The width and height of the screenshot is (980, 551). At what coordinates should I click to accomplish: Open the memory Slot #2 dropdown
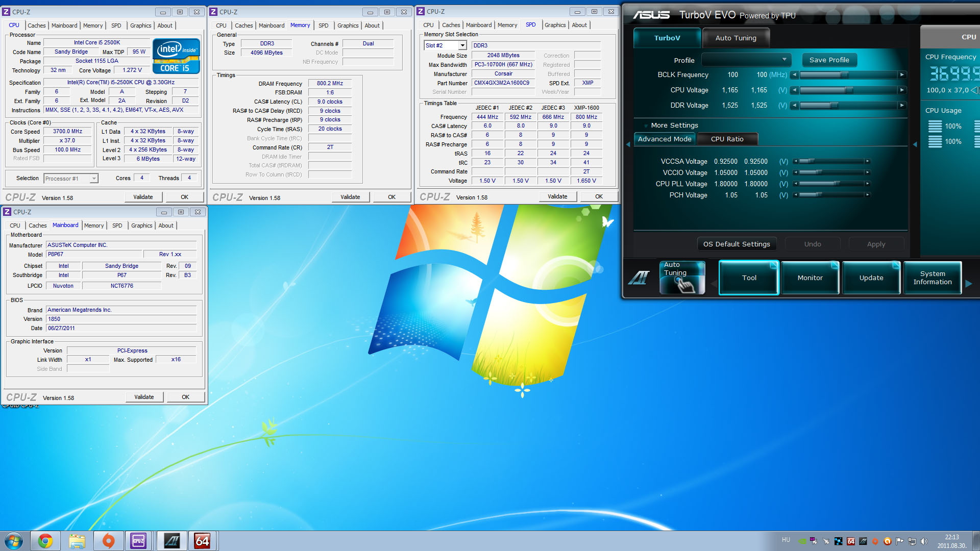462,46
